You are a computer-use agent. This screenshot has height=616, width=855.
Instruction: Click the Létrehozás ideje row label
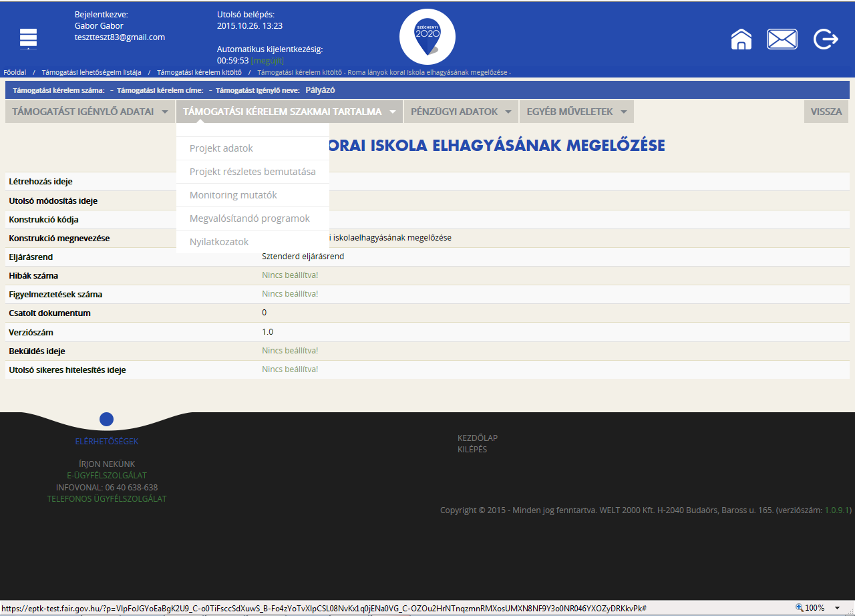[x=41, y=182]
